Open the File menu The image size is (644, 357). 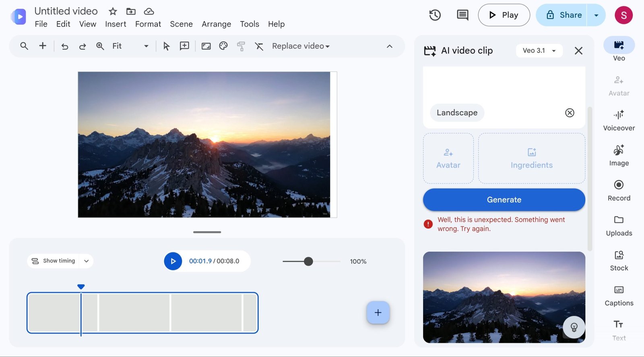[41, 24]
